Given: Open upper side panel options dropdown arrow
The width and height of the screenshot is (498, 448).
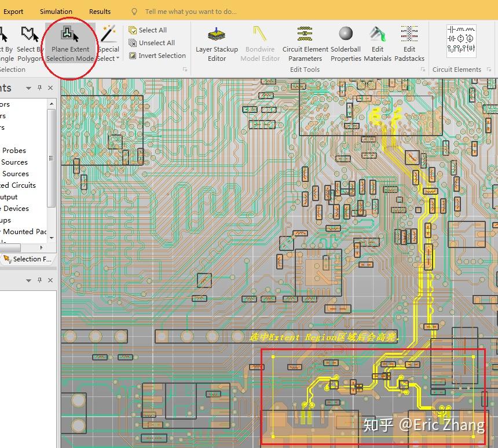Looking at the screenshot, I should coord(28,88).
